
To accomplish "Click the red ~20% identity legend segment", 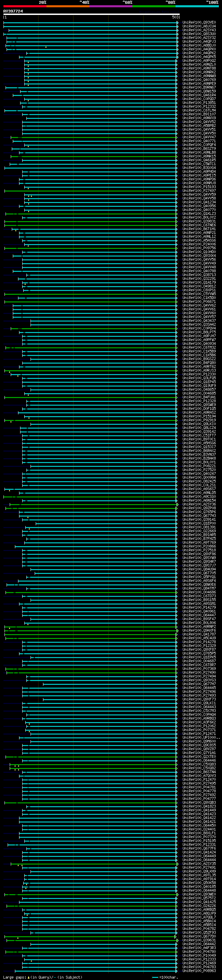I will [25, 7].
